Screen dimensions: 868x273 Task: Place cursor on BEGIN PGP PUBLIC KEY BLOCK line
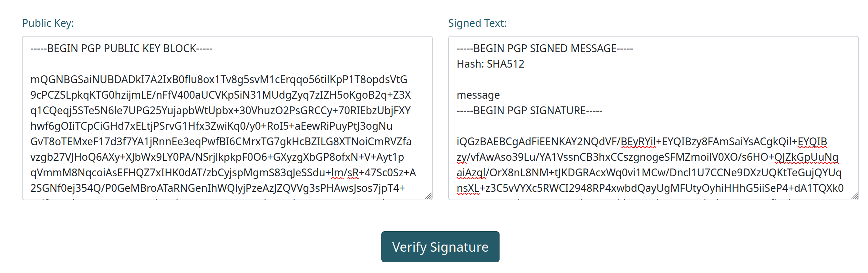point(121,48)
